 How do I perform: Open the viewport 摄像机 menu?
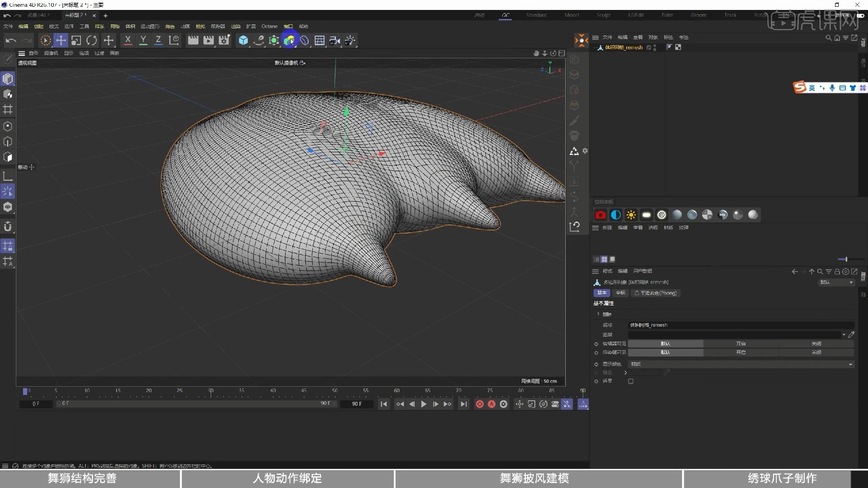tap(51, 53)
